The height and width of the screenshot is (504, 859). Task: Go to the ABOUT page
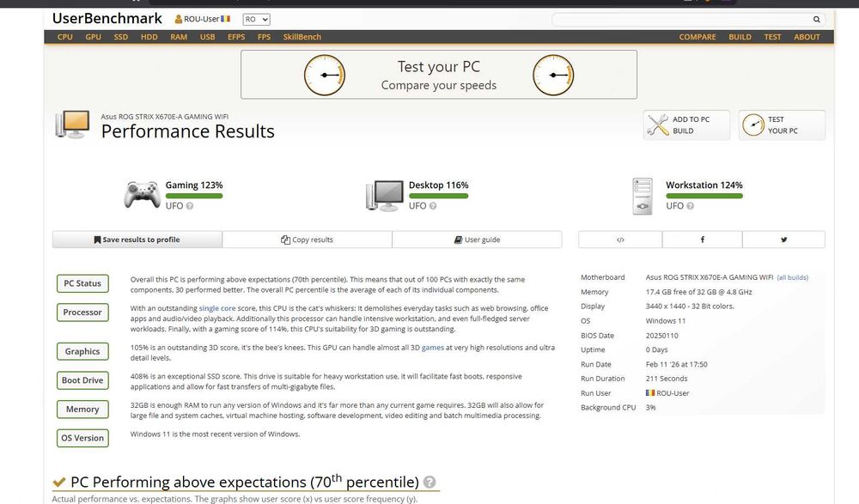click(x=807, y=37)
